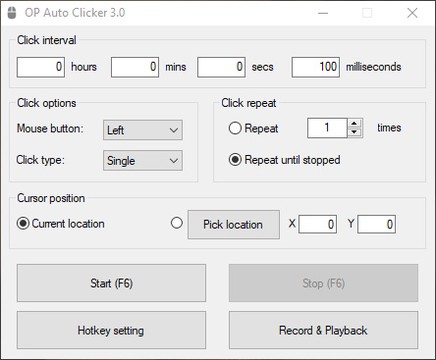This screenshot has height=360, width=436.
Task: Minimize the OP Auto Clicker window
Action: point(323,13)
